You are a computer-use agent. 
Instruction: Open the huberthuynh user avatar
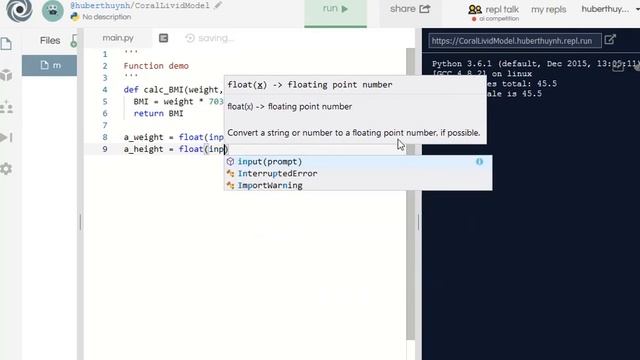click(53, 11)
